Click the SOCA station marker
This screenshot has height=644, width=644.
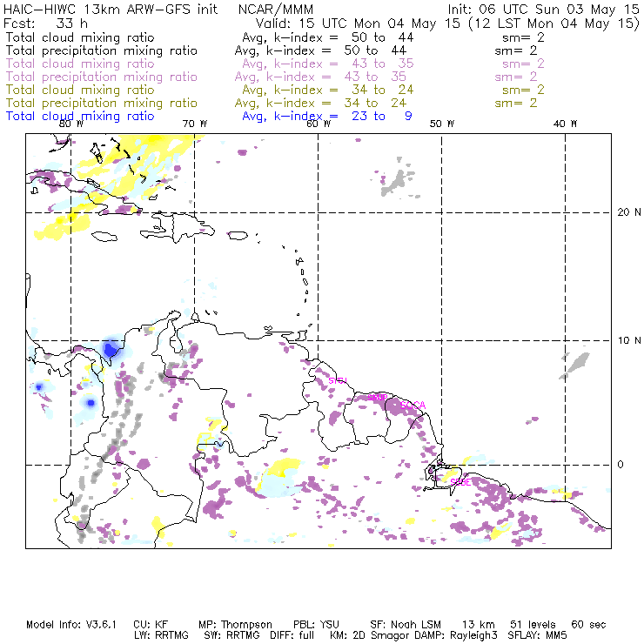point(413,406)
